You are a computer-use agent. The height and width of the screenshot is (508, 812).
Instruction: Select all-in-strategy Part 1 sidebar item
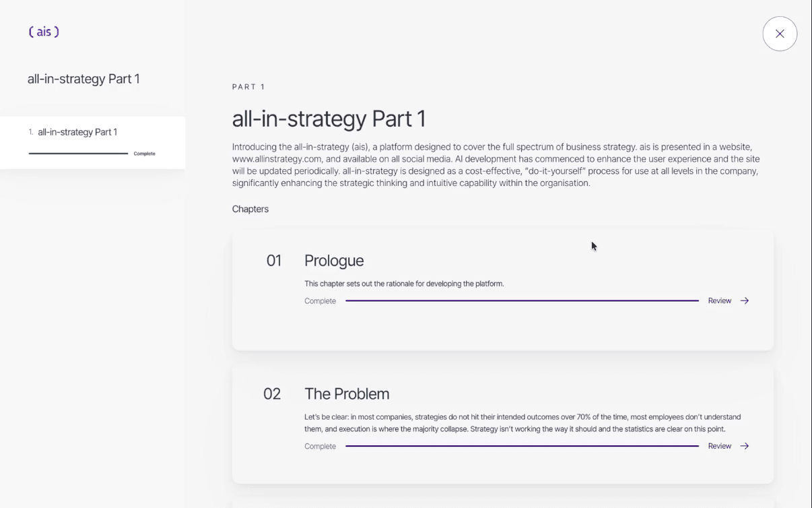coord(77,132)
